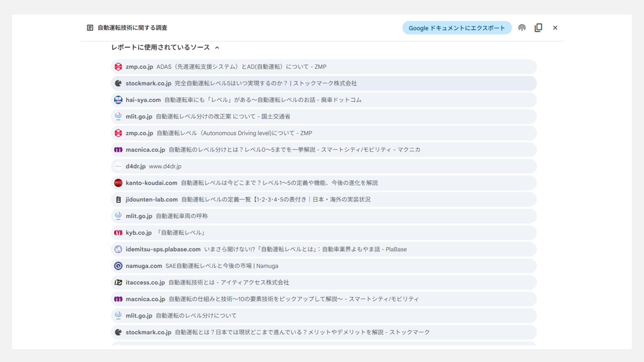Click the ZMP favicon on the Autonomous Driving level row
The image size is (644, 362).
118,133
